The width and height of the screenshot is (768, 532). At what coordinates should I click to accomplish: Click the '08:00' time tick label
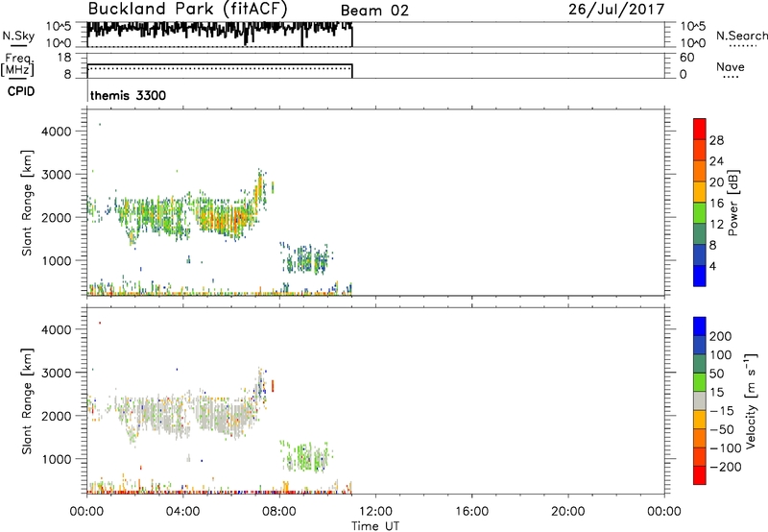tap(279, 512)
